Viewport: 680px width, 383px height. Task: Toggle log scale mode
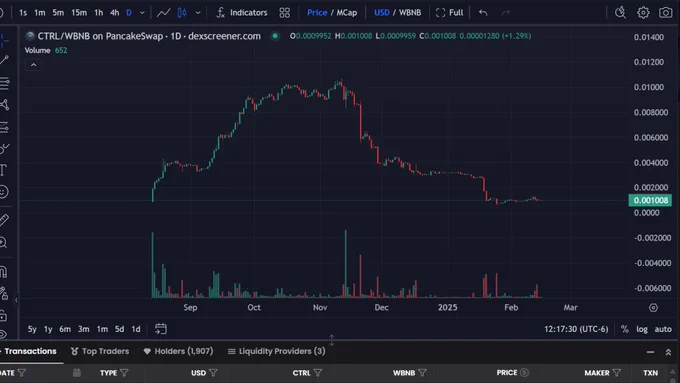[642, 329]
